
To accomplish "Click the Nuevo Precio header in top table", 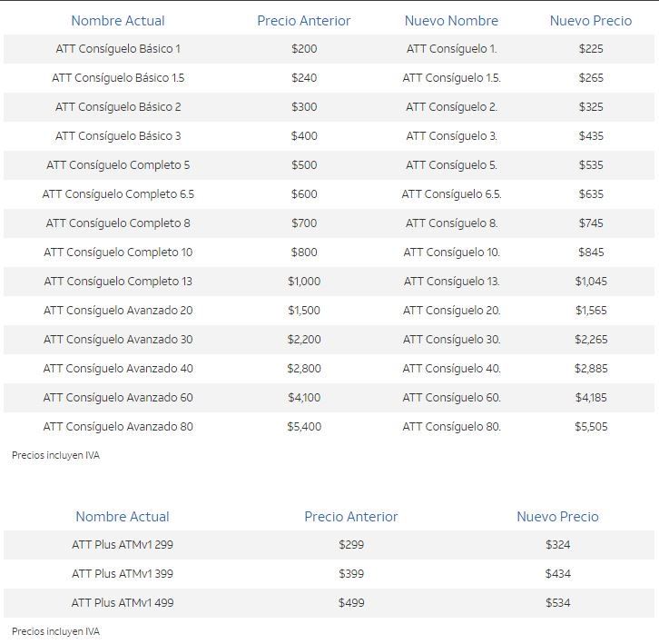I will pyautogui.click(x=591, y=21).
